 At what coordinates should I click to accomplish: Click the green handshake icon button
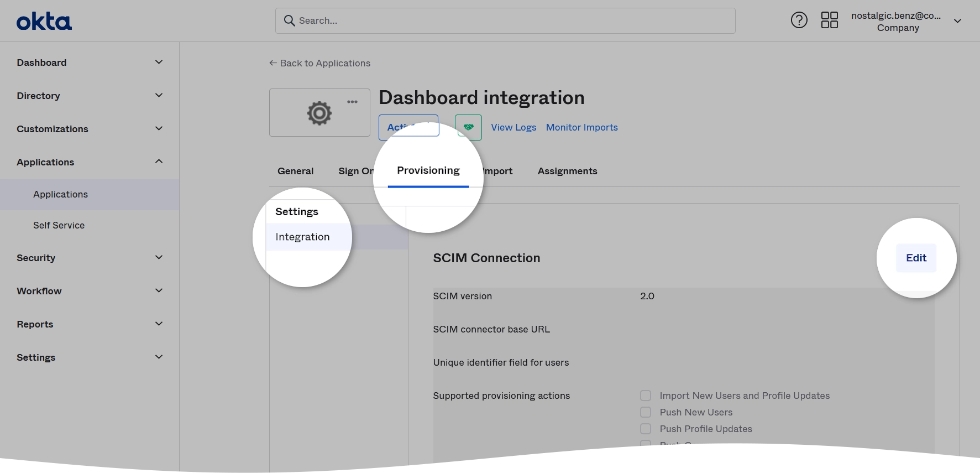tap(468, 127)
